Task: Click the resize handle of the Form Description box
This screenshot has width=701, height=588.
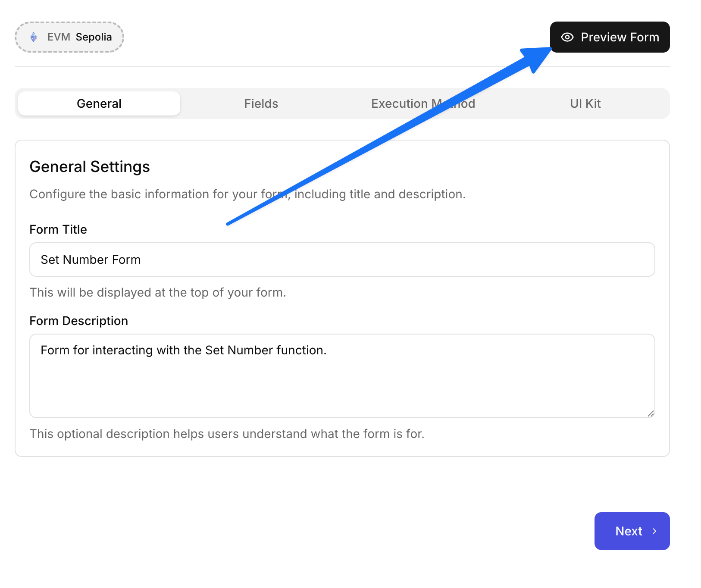Action: pyautogui.click(x=651, y=413)
